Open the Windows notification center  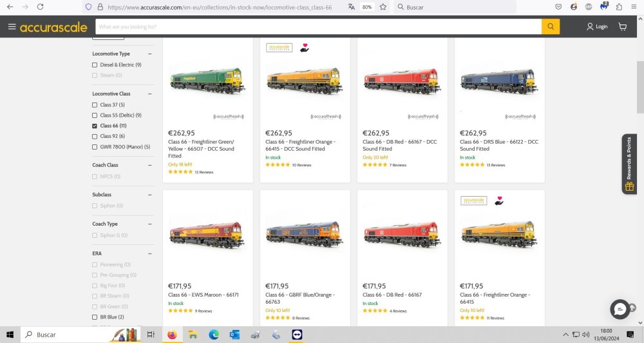[630, 335]
